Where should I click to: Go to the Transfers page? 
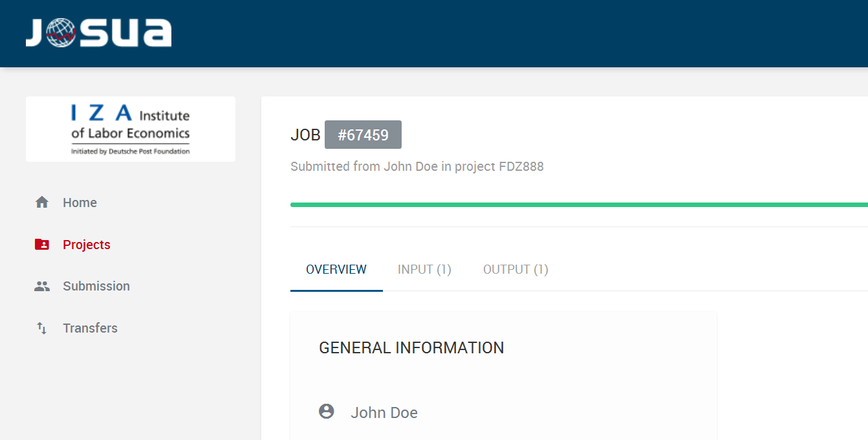[90, 328]
